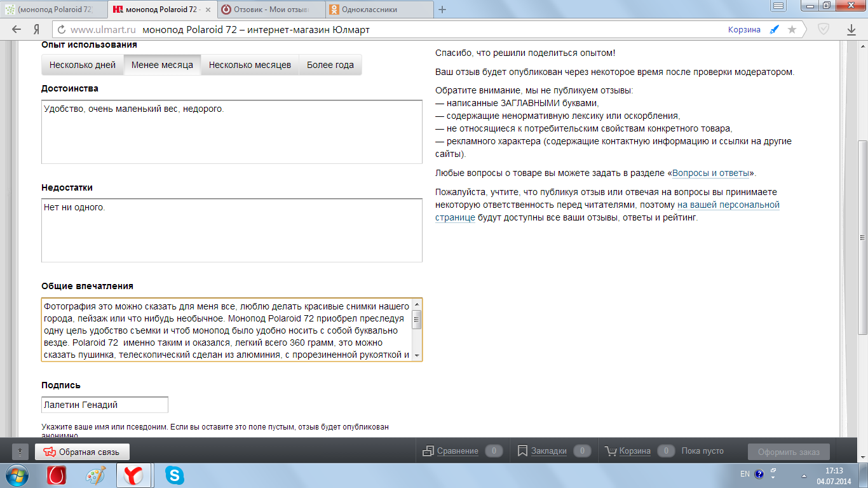Viewport: 868px width, 488px height.
Task: Open 'Корзина' link in bottom bar
Action: tap(635, 451)
